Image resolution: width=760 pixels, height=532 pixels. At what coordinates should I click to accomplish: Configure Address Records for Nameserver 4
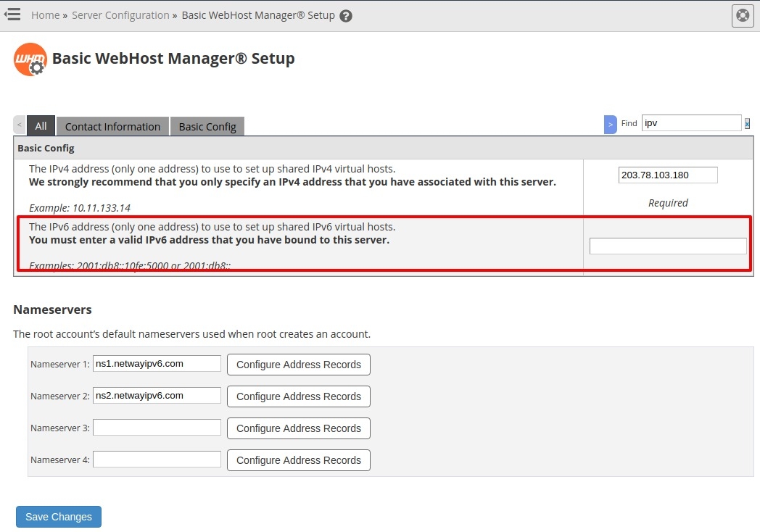(x=298, y=460)
